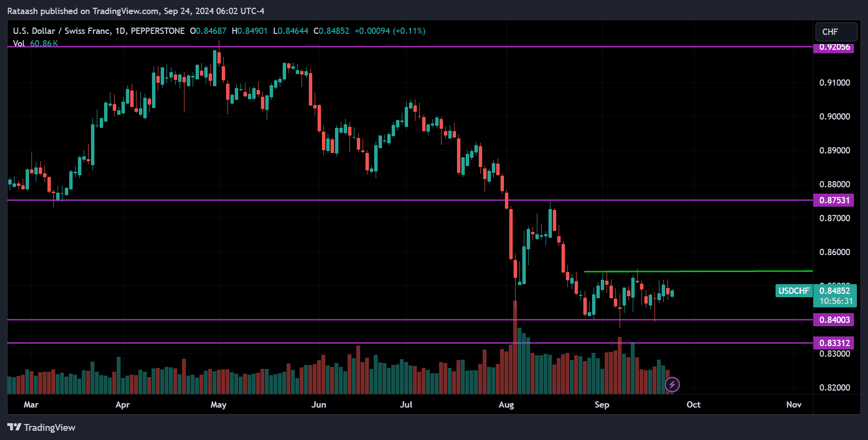Click the change +0.00094 (+0.11%) text
Image resolution: width=868 pixels, height=440 pixels.
390,31
